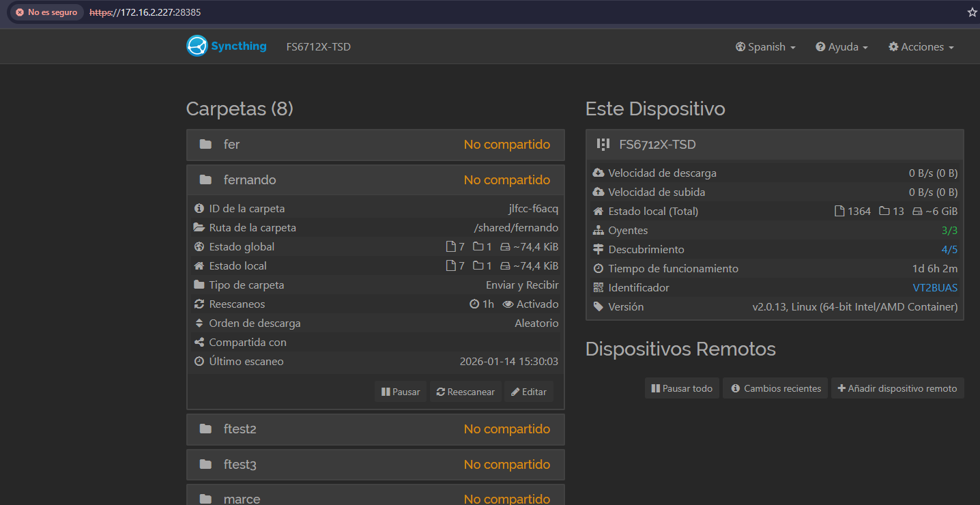The height and width of the screenshot is (505, 980).
Task: Click the bookmark star in address bar
Action: click(x=972, y=12)
